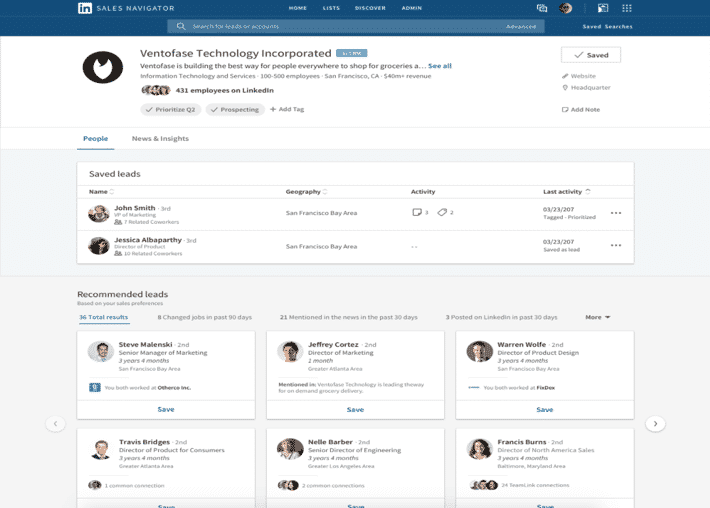Image resolution: width=710 pixels, height=508 pixels.
Task: Click Francis Burns' profile photo
Action: pyautogui.click(x=480, y=449)
